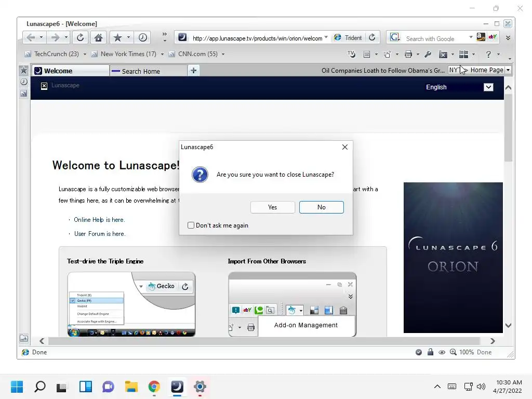Click the horizontal page scrollbar track
This screenshot has height=399, width=532.
point(264,341)
